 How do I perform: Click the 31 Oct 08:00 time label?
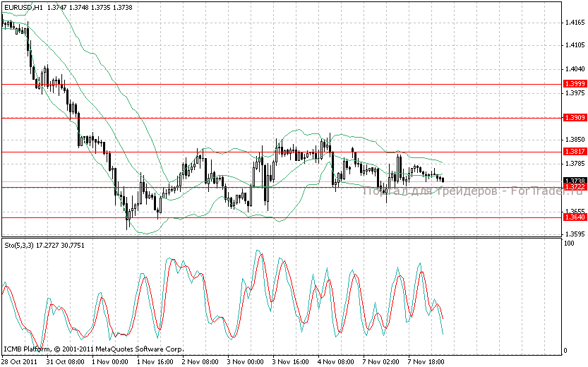click(x=65, y=362)
